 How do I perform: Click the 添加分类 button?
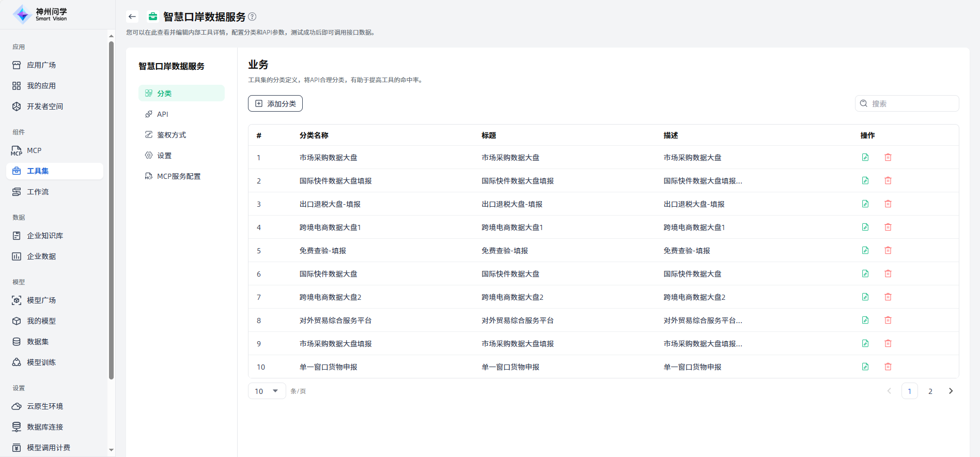coord(275,103)
